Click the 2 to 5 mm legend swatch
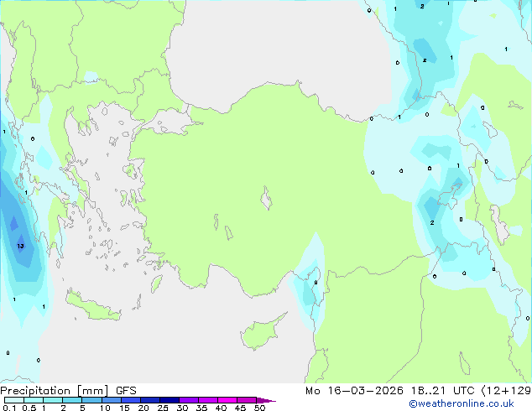This screenshot has width=532, height=411. click(72, 400)
